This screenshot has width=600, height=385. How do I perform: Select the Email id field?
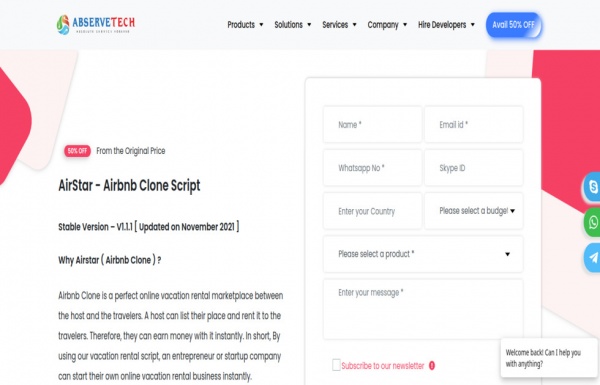pyautogui.click(x=474, y=125)
